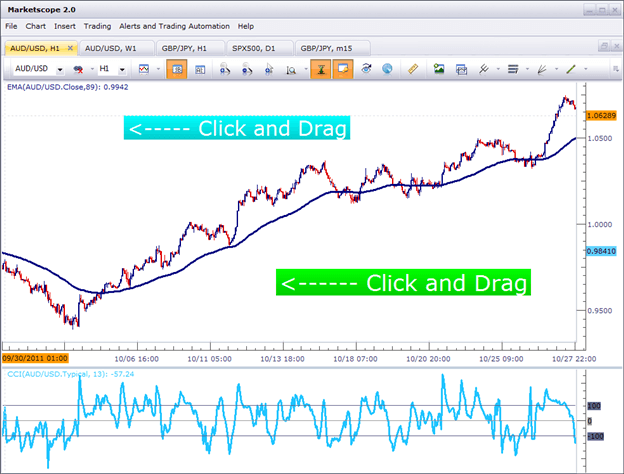The image size is (624, 474).
Task: Select the pitchfork drawing tool
Action: click(x=541, y=69)
